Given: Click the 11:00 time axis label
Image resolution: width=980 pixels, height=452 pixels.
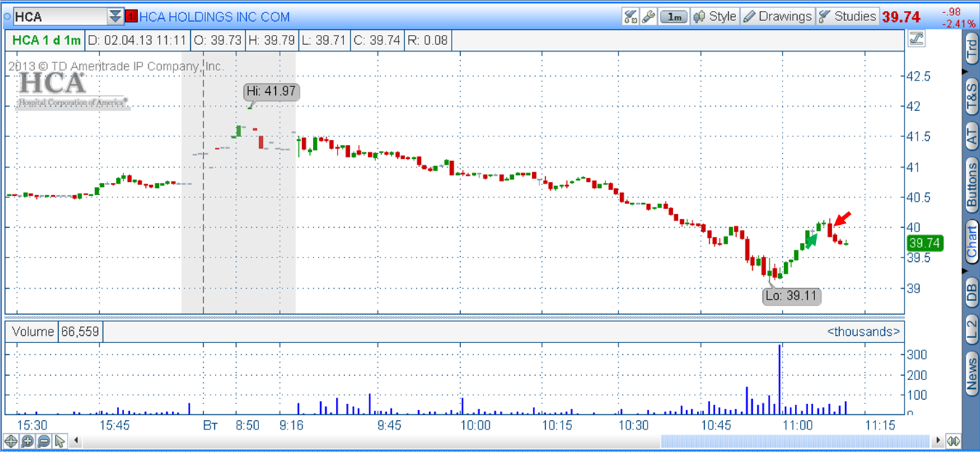Looking at the screenshot, I should (x=797, y=425).
